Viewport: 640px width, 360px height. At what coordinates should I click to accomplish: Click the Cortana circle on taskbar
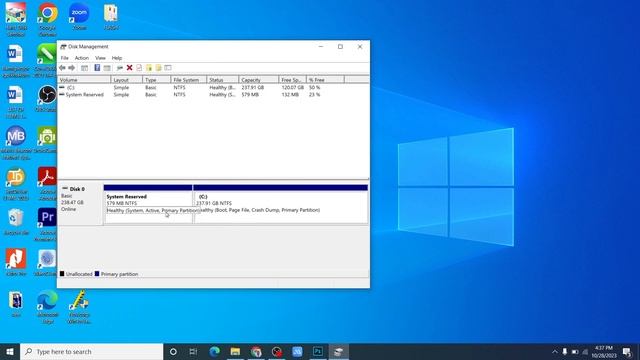[173, 351]
